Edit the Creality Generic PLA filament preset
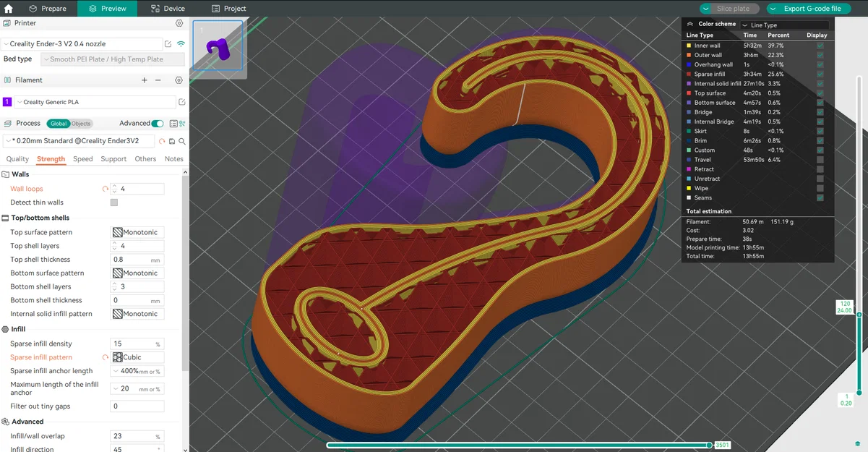 (182, 102)
